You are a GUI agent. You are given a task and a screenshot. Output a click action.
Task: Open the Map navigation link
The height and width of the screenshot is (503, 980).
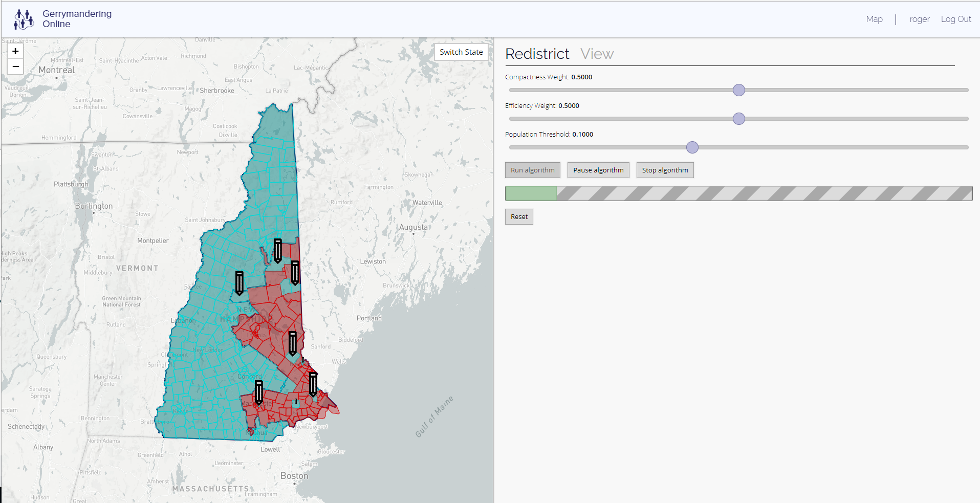(x=874, y=19)
